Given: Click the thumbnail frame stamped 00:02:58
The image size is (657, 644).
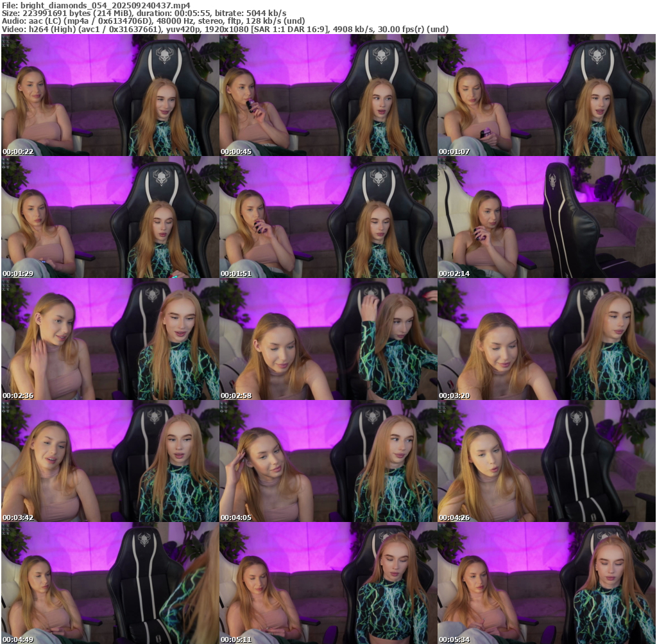Looking at the screenshot, I should coord(328,339).
